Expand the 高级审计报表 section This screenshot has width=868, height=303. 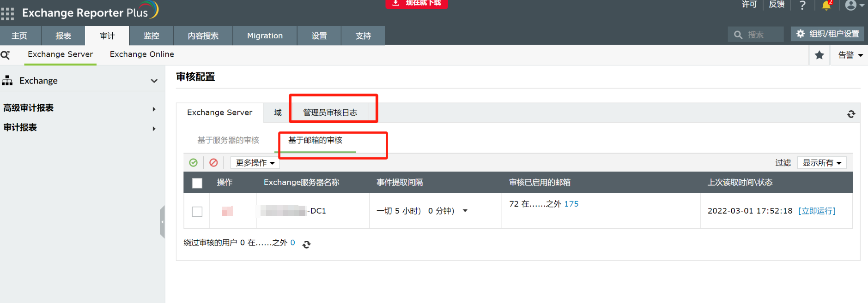click(154, 109)
